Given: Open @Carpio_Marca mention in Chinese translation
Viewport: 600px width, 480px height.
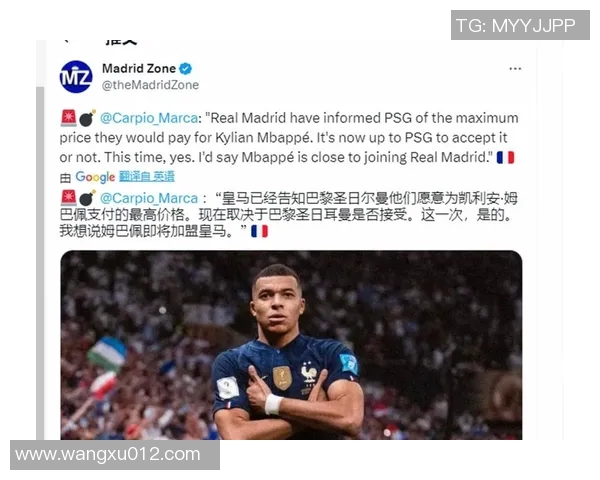Looking at the screenshot, I should click(x=149, y=198).
